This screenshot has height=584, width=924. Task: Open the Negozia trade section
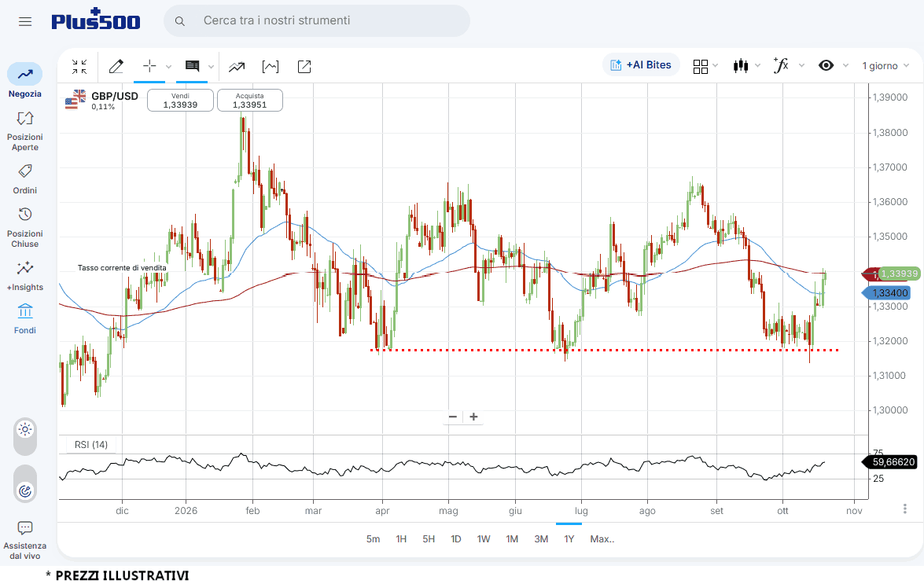[x=24, y=81]
